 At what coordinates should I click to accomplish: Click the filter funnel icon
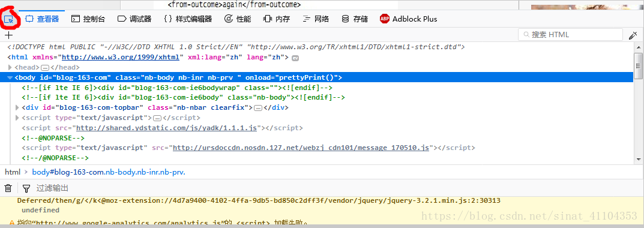tap(26, 188)
